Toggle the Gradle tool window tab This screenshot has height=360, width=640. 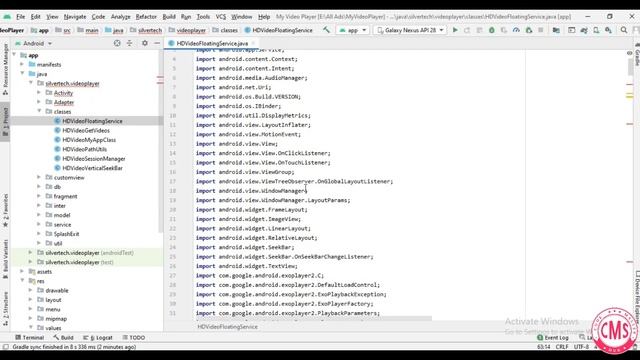(637, 54)
